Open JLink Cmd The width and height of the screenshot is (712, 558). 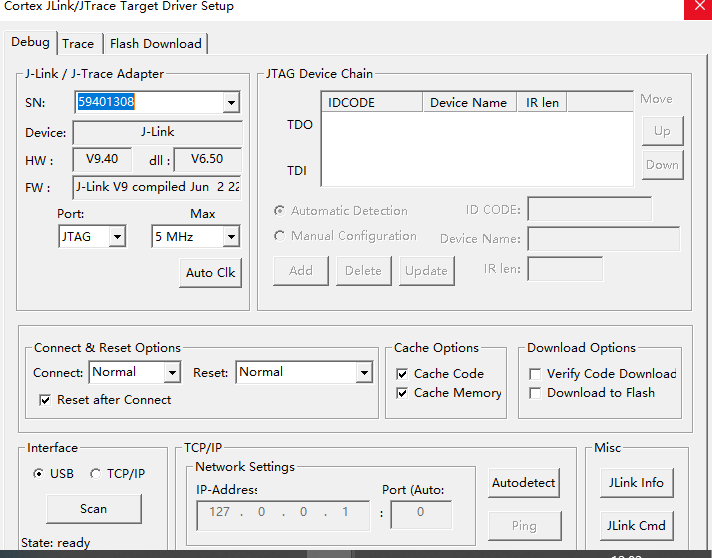tap(636, 526)
